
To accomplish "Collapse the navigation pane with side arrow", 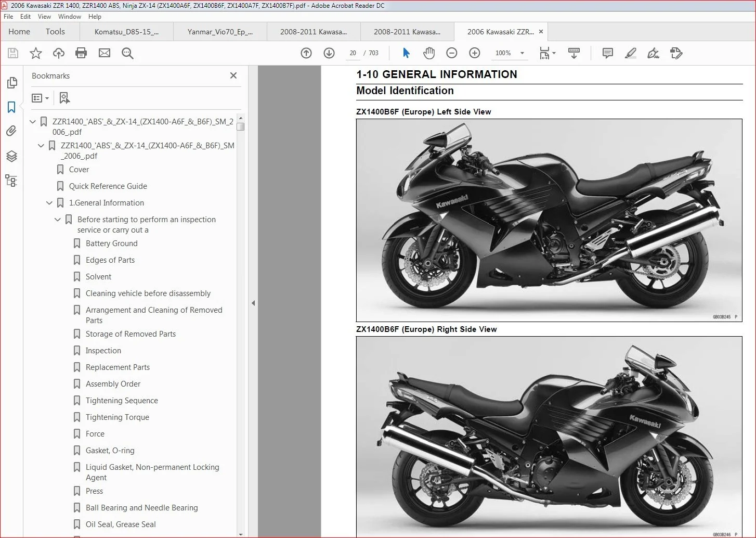I will point(253,303).
